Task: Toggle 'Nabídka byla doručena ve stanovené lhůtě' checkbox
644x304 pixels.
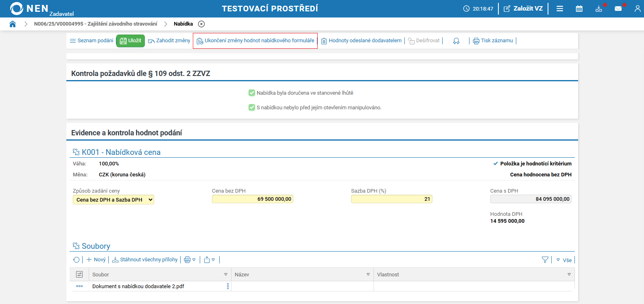Action: 252,93
